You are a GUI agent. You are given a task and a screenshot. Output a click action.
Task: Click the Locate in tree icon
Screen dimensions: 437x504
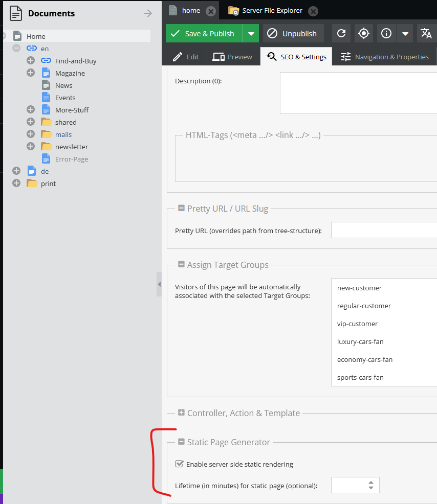363,33
